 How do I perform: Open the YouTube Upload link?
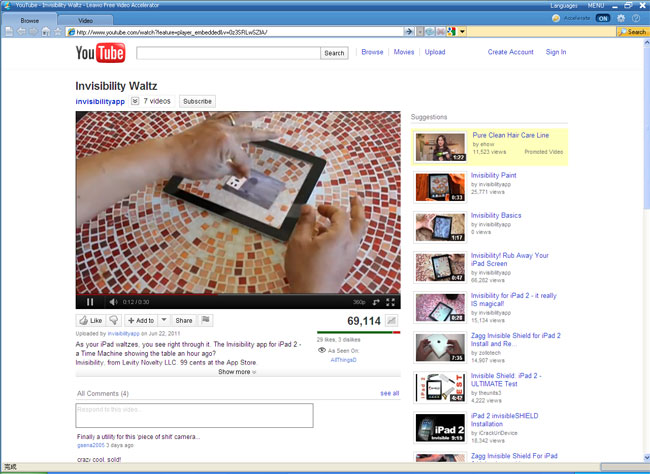point(435,52)
